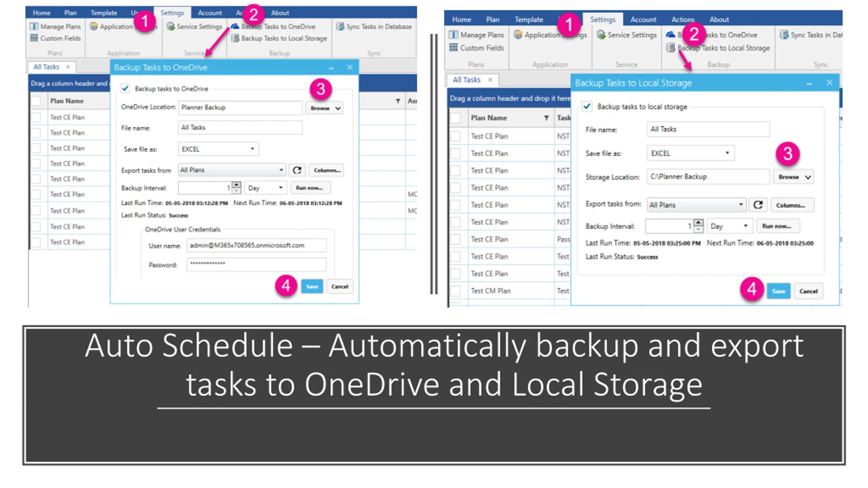Image resolution: width=868 pixels, height=488 pixels.
Task: Click Plan Name column header in left window
Action: [67, 101]
